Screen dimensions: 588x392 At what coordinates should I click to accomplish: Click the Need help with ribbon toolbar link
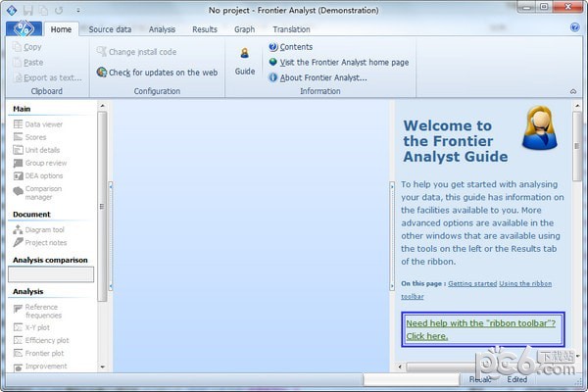point(480,329)
